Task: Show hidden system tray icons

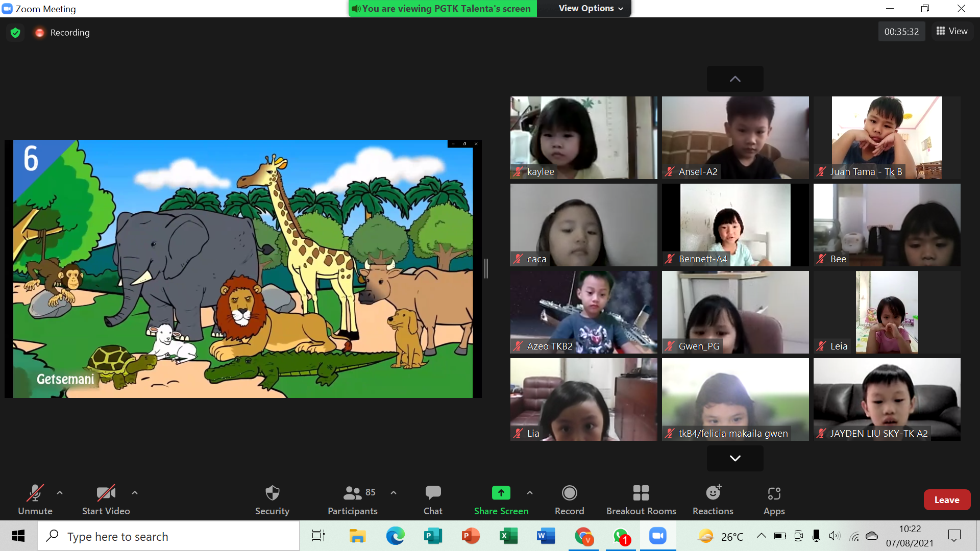Action: (761, 536)
